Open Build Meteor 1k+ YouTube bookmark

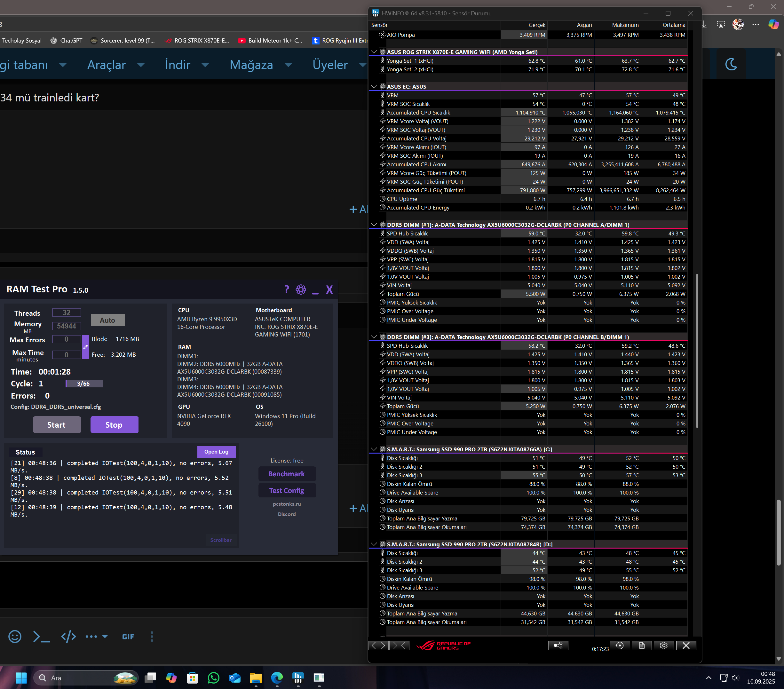[x=270, y=40]
